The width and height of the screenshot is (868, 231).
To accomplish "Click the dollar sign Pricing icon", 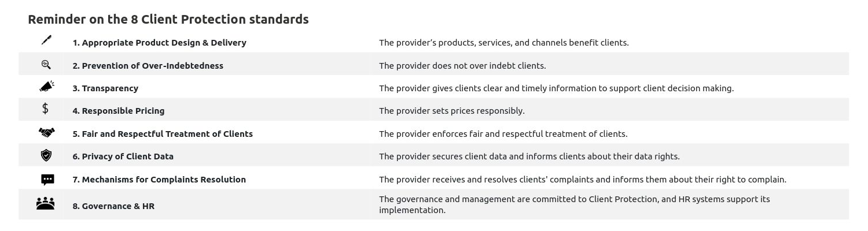I will pos(46,109).
